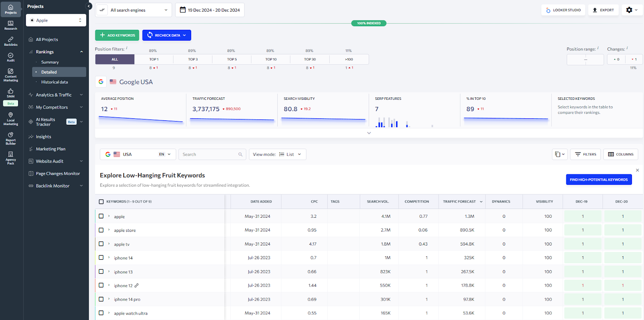
Task: Click the Position filters info icon
Action: click(127, 48)
